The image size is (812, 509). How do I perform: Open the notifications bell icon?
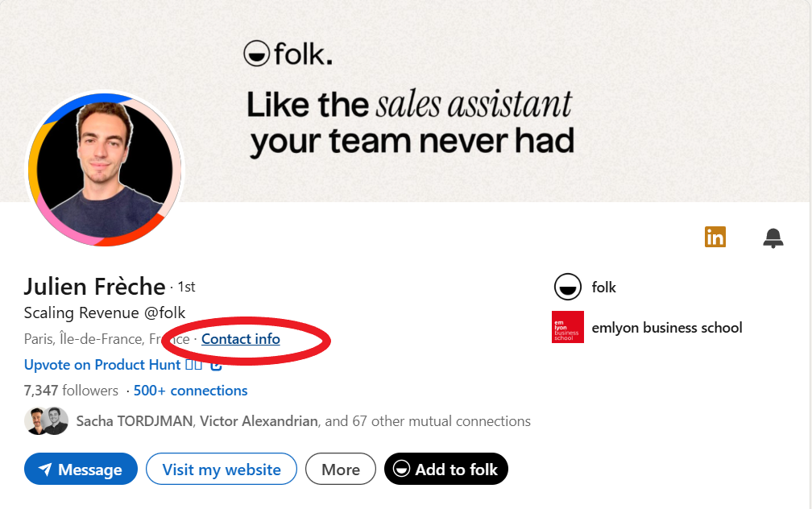[774, 238]
